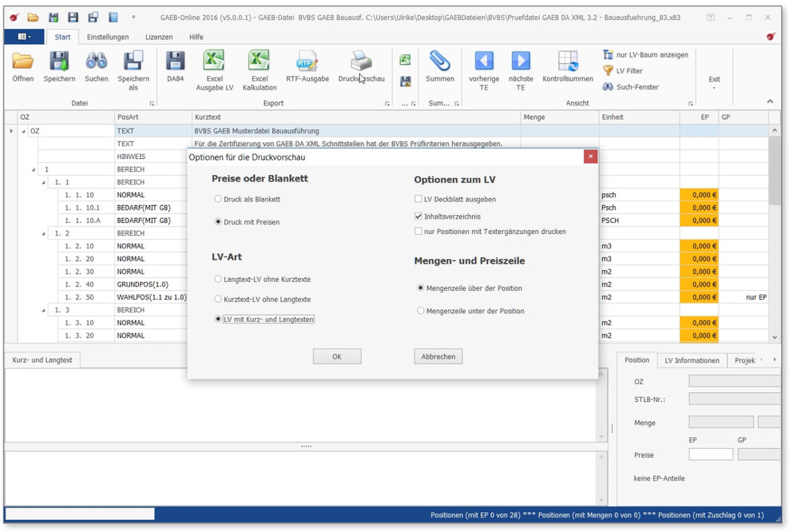Click the Öffnen folder icon

click(x=22, y=62)
